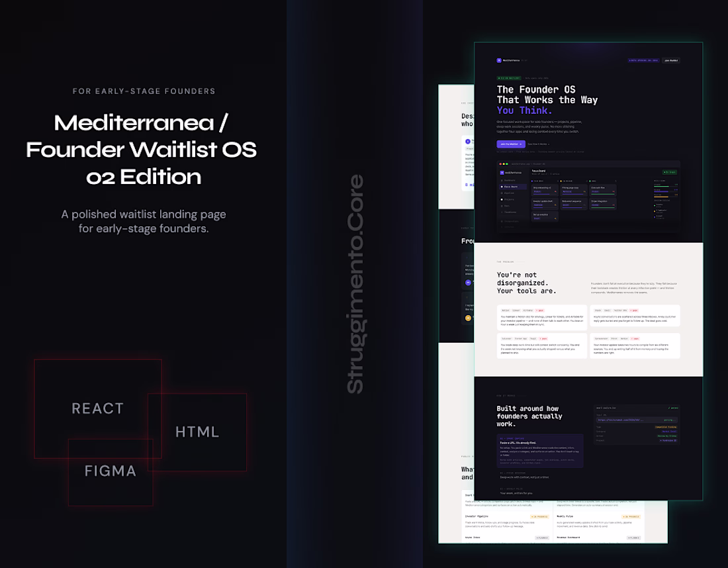The image size is (728, 568).
Task: Click the purple weekly score progress bar
Action: 666,191
